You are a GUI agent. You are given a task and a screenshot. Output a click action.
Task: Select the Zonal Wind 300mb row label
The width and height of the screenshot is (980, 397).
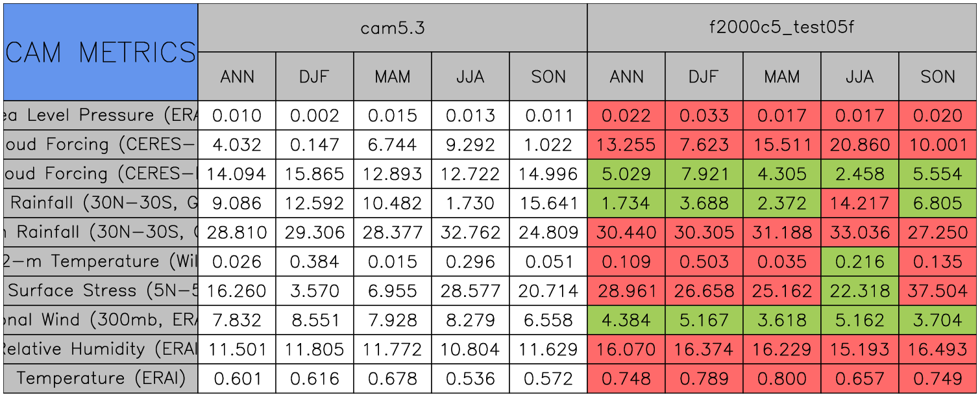101,320
